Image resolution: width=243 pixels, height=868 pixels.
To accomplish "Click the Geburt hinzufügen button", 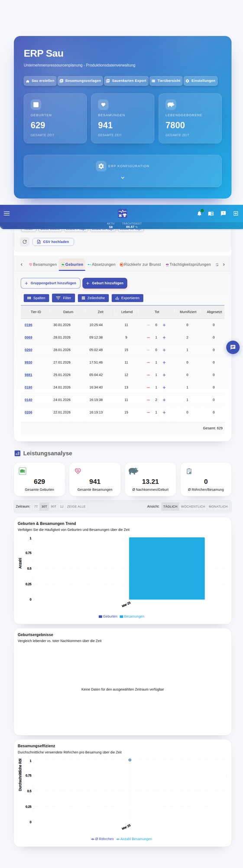I will point(105,283).
